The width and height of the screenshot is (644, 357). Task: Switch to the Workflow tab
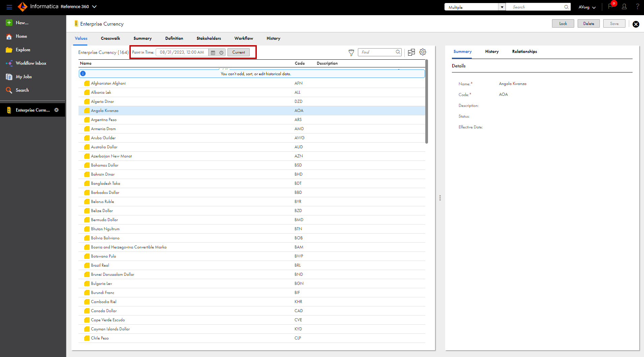point(244,38)
